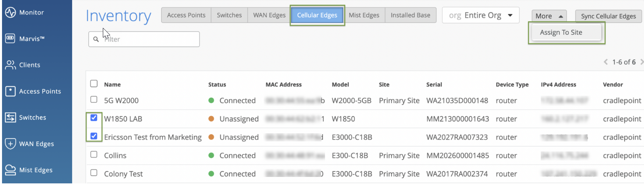The image size is (644, 185).
Task: Uncheck the W1850 LAB row checkbox
Action: pos(94,118)
